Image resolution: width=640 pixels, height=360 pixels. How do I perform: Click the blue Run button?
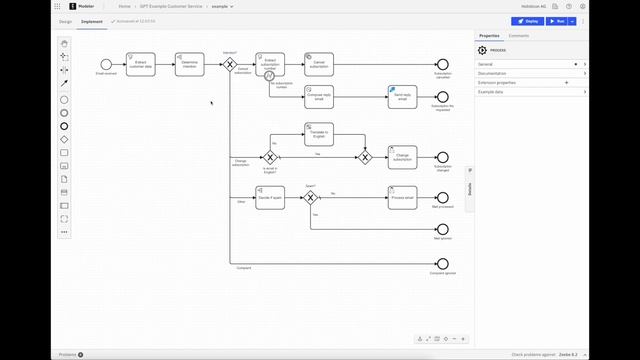(x=557, y=21)
